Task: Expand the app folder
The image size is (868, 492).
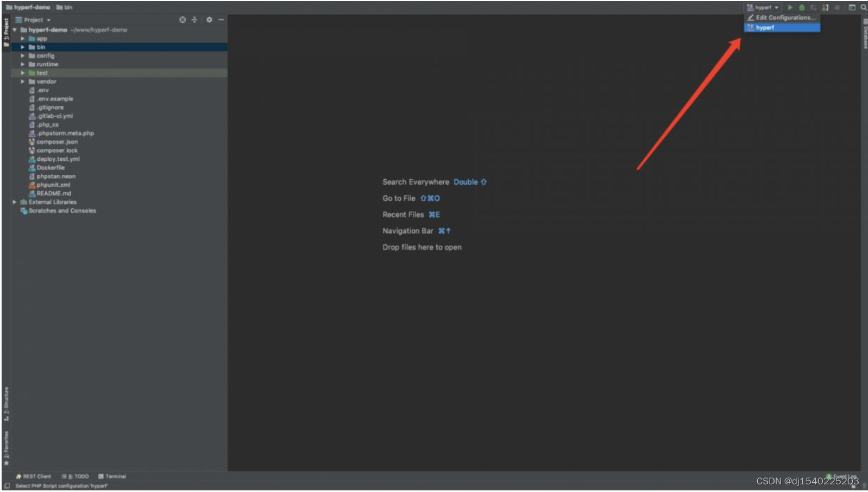Action: pos(23,39)
